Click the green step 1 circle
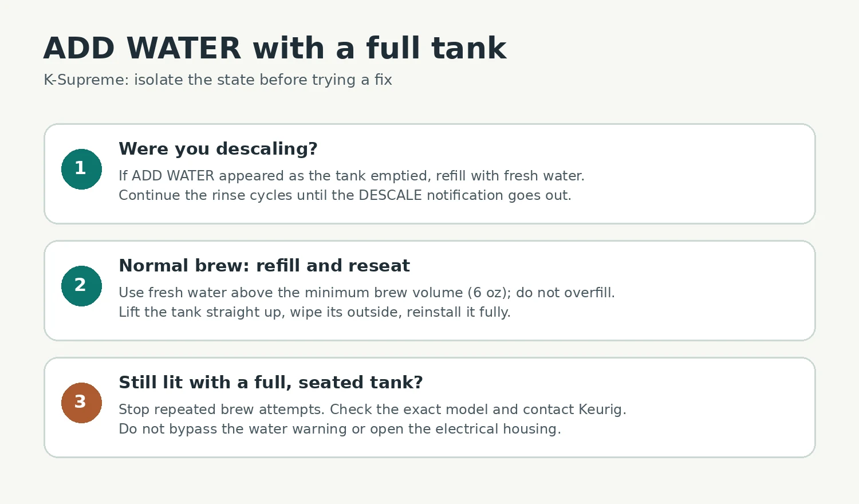This screenshot has width=859, height=504. pyautogui.click(x=81, y=169)
